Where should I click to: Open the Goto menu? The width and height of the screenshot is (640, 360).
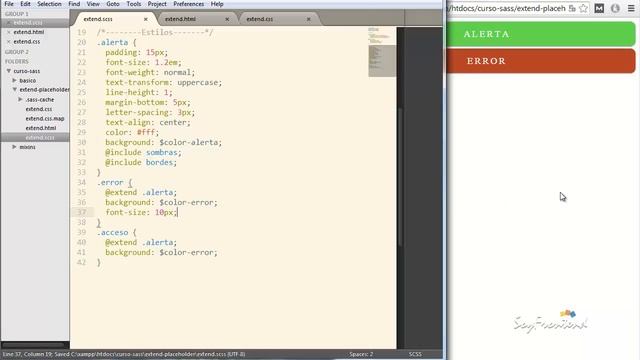(113, 4)
